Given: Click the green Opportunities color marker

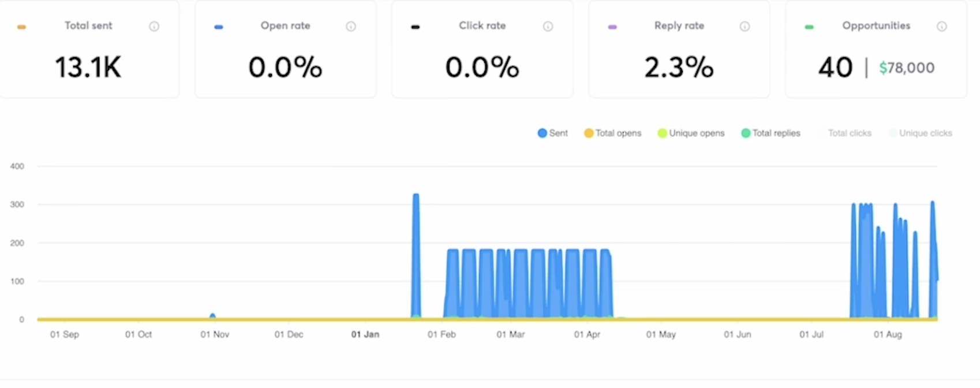Looking at the screenshot, I should (x=809, y=27).
